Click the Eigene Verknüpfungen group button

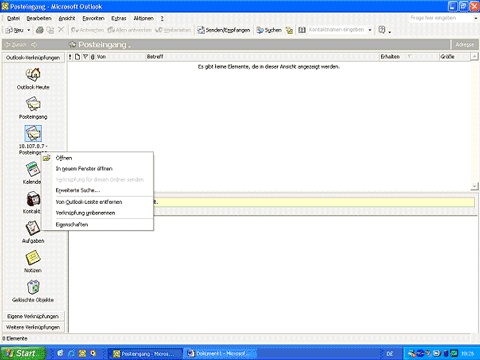tap(33, 316)
